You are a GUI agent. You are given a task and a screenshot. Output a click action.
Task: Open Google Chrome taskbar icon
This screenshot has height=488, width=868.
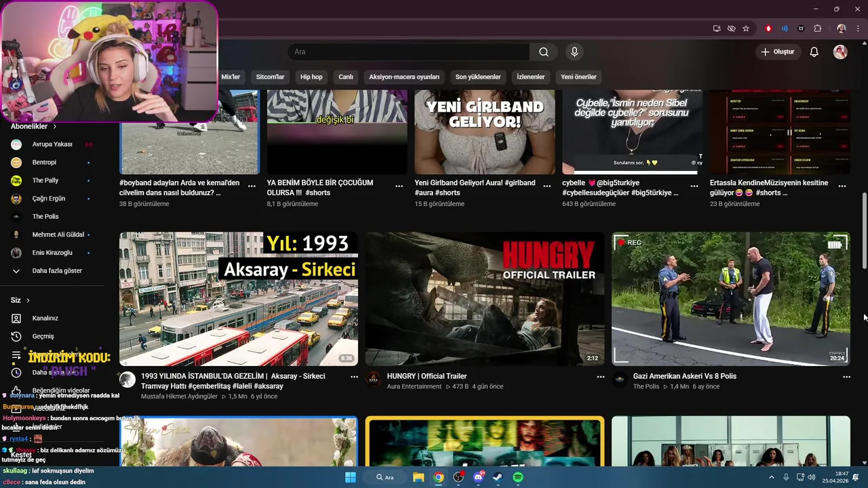(x=439, y=477)
